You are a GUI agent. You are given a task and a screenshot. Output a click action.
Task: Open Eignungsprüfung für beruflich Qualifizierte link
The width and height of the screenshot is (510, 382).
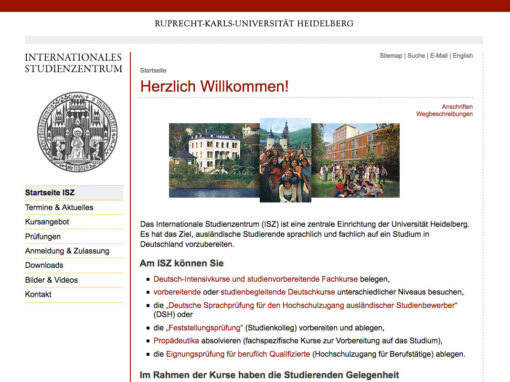(x=238, y=354)
